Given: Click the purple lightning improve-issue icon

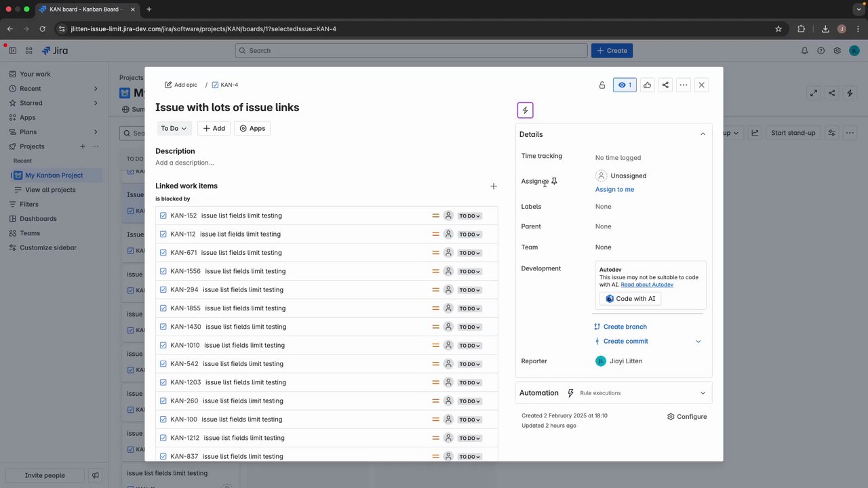Looking at the screenshot, I should [525, 110].
